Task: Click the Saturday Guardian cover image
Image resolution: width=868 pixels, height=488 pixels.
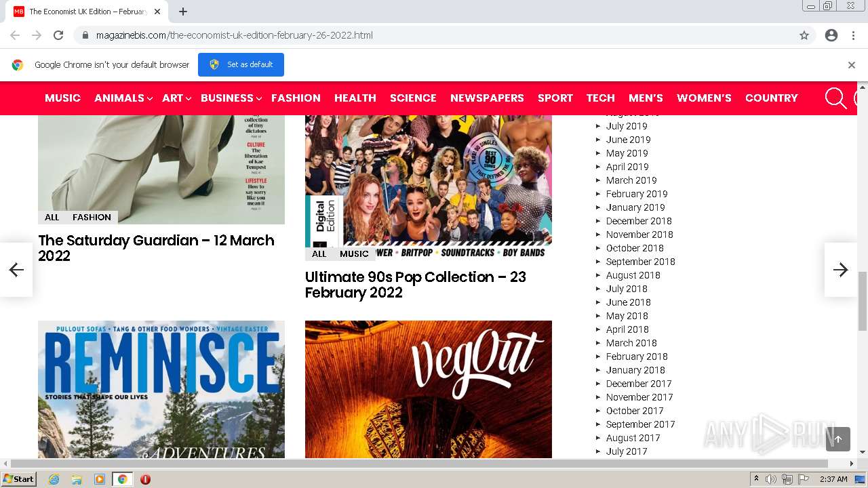Action: [161, 169]
